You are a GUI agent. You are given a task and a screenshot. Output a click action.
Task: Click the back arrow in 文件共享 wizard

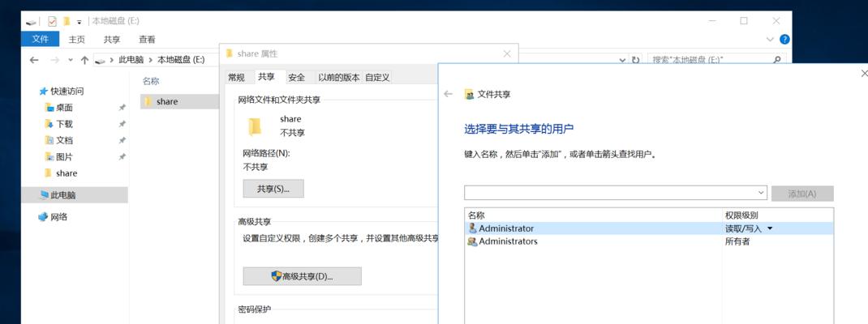[x=449, y=94]
